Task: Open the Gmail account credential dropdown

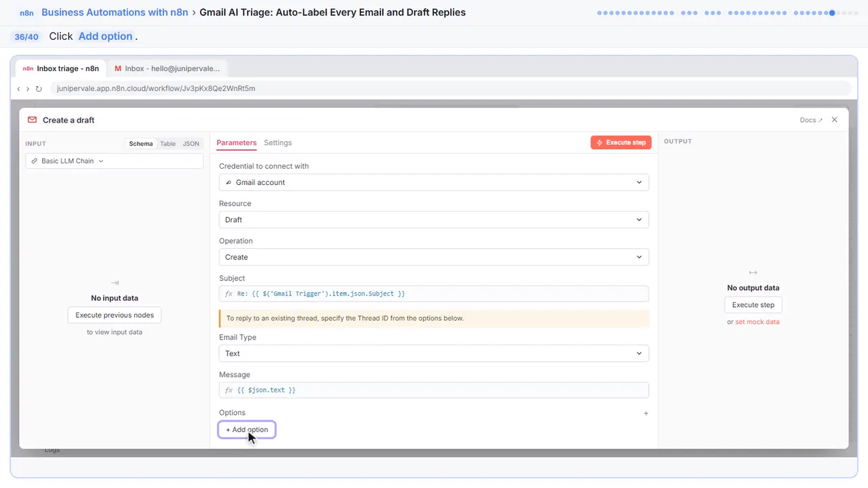Action: pyautogui.click(x=434, y=182)
